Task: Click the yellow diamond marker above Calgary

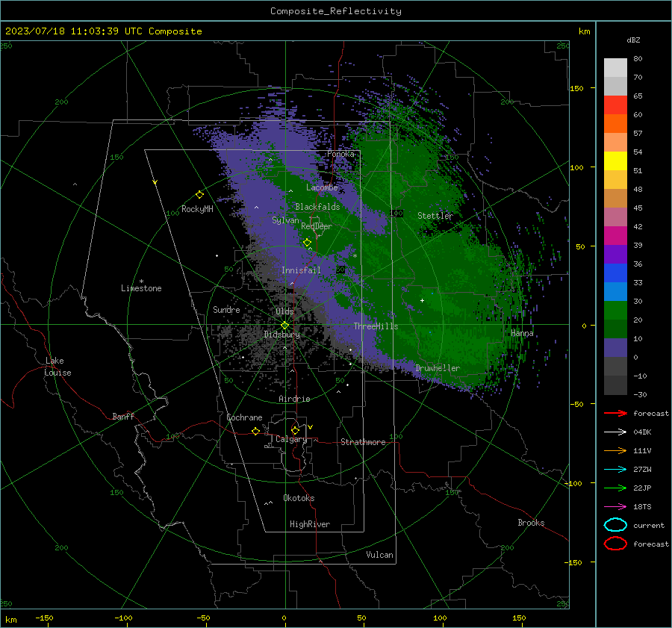Action: 295,430
